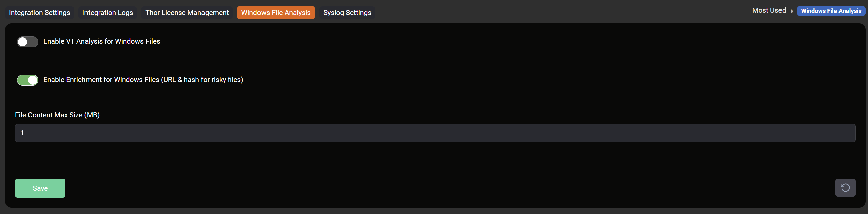Open the Integration Settings tab

point(40,13)
